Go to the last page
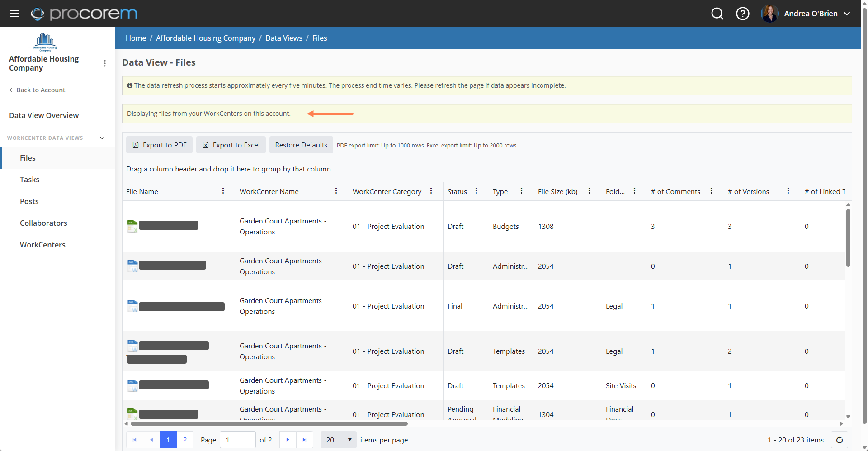This screenshot has width=868, height=451. (304, 440)
